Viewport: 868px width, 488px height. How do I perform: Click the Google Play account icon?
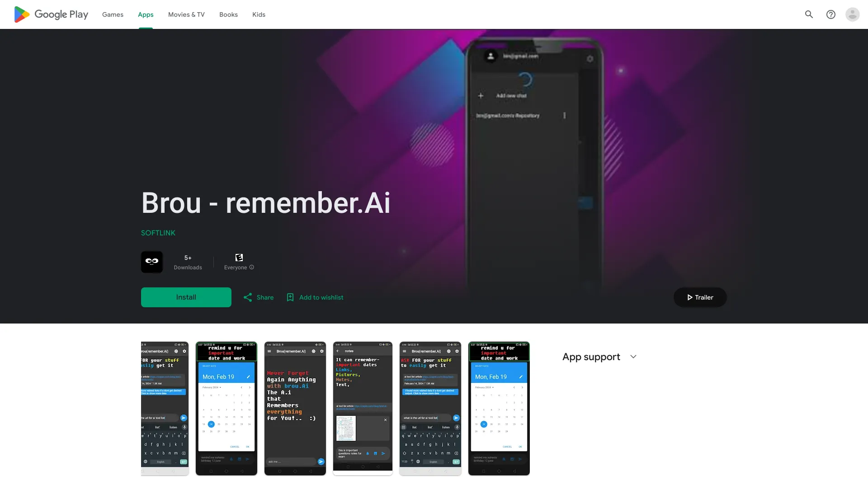pyautogui.click(x=853, y=14)
